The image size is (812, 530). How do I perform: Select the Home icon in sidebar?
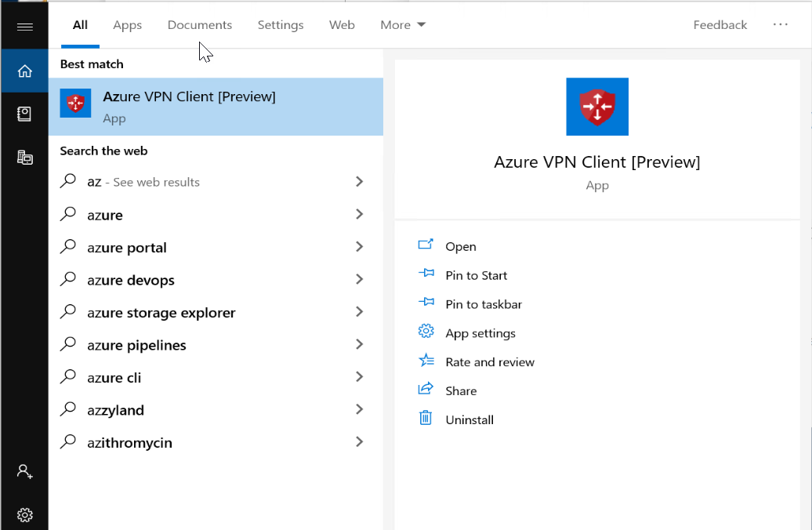coord(25,71)
